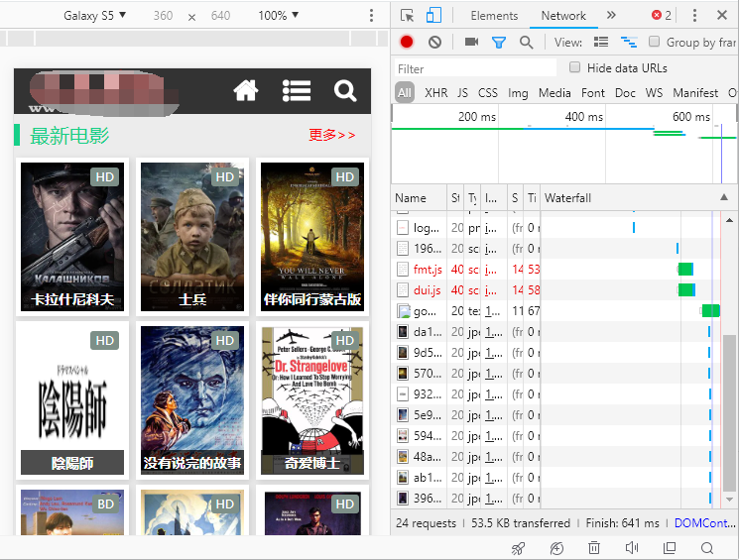Select the go... request row
Screen dimensions: 739x560
click(556, 311)
